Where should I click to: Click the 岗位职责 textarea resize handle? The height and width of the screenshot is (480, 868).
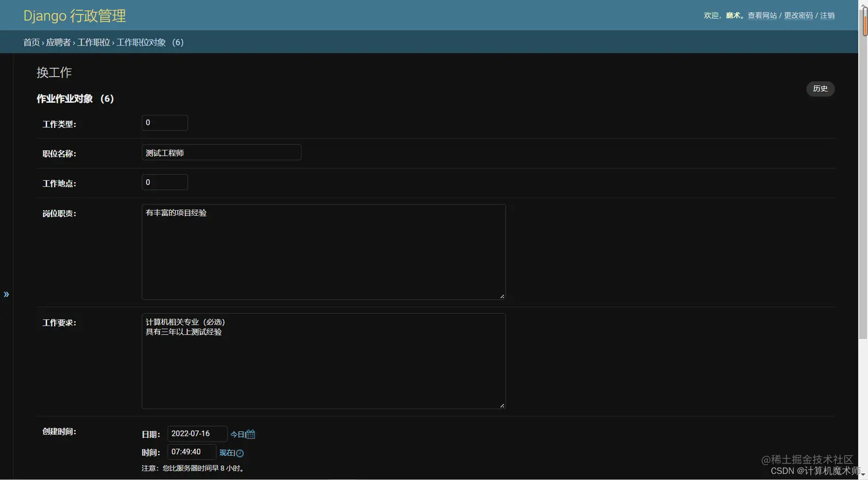tap(502, 296)
